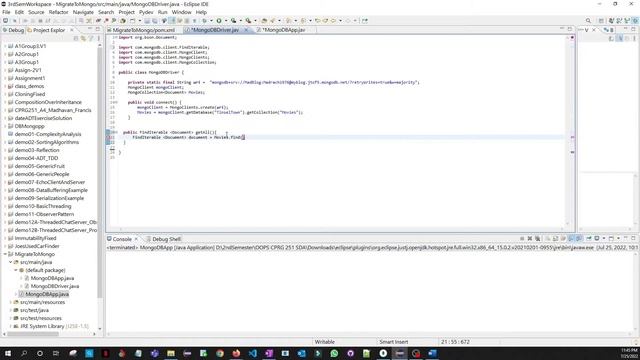
Task: Open the Navigate menu
Action: coord(83,12)
